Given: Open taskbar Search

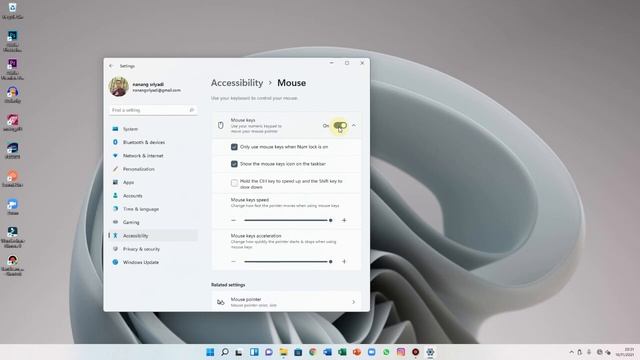Looking at the screenshot, I should click(225, 352).
